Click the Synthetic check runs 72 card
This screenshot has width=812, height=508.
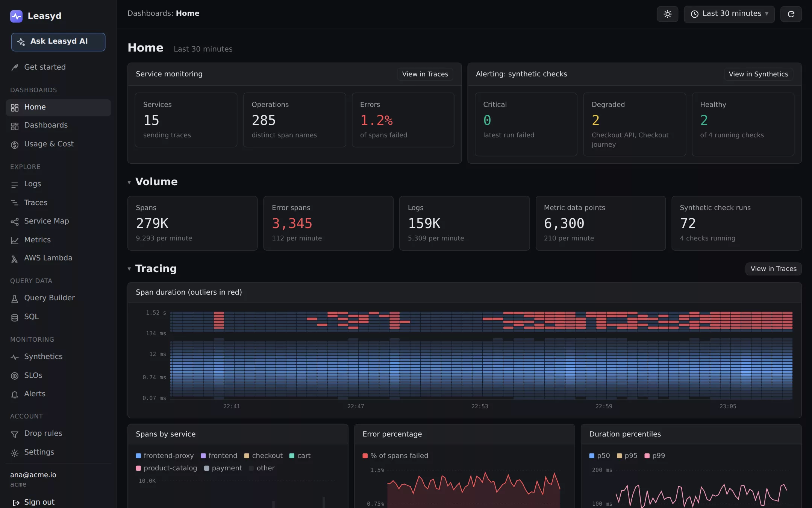coord(736,223)
